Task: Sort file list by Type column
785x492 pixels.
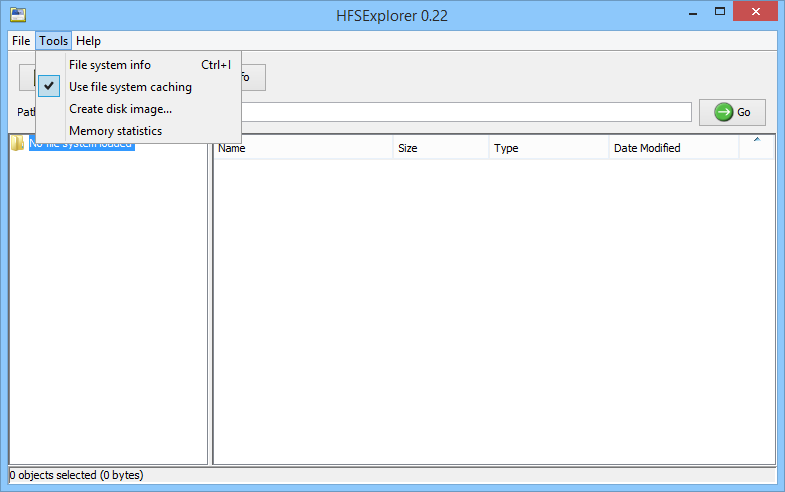Action: tap(549, 148)
